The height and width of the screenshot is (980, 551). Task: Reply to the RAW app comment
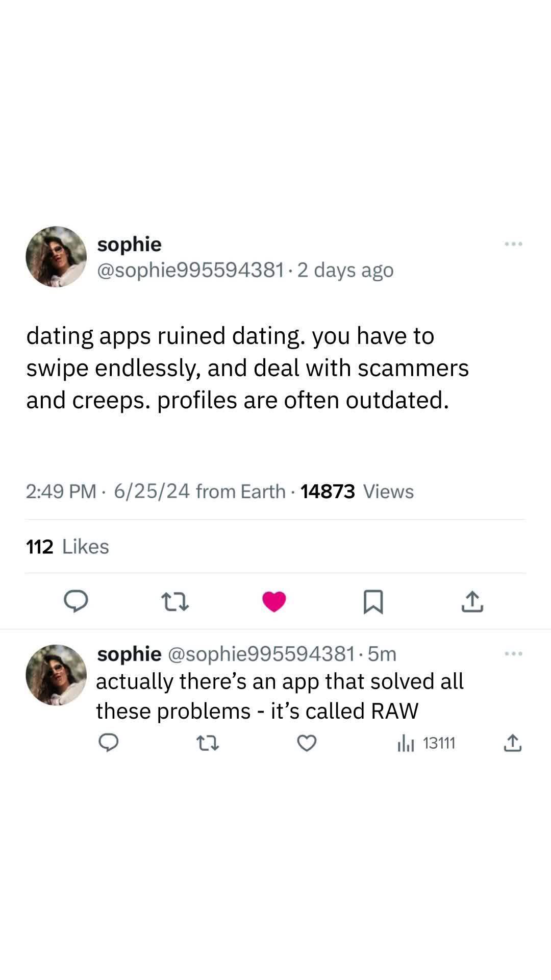click(108, 743)
